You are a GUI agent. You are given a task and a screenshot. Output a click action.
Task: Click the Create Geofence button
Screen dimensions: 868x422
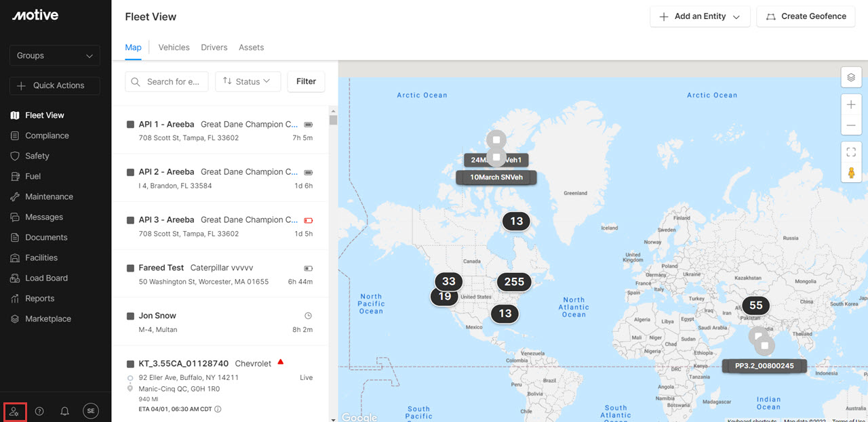(805, 16)
